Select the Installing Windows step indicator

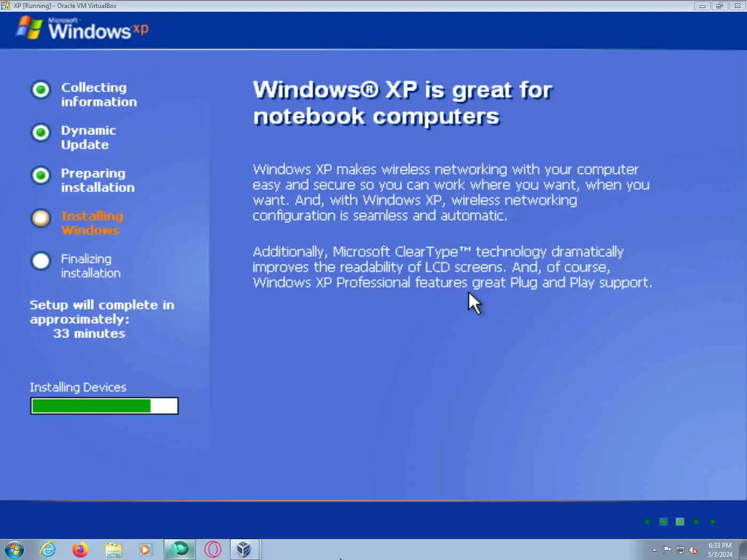click(x=41, y=218)
